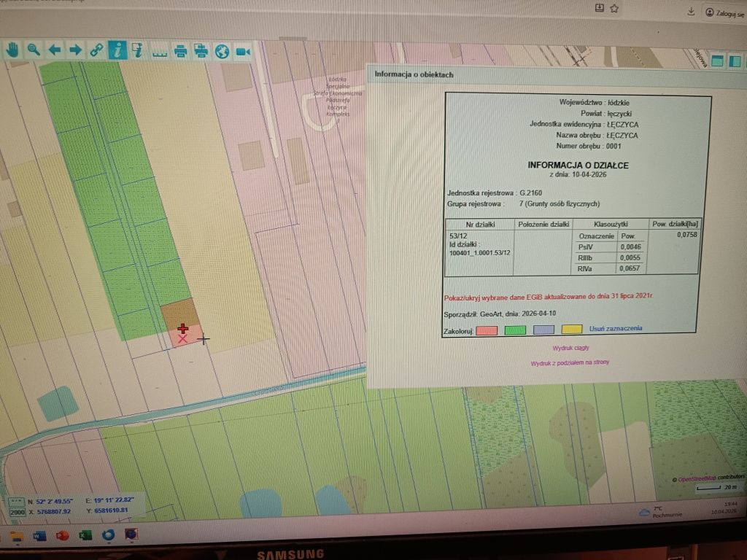Pick the yellow Zakoloruj swatch
The width and height of the screenshot is (747, 560).
572,329
